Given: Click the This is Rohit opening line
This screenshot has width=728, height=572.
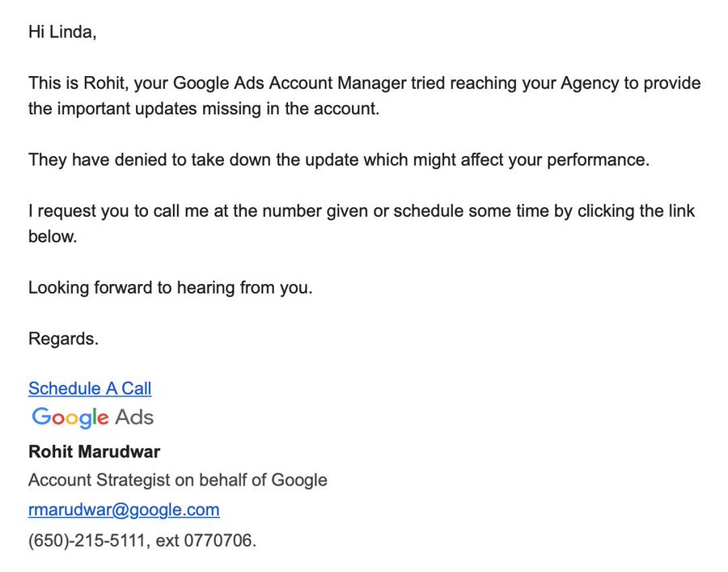Looking at the screenshot, I should [x=365, y=83].
